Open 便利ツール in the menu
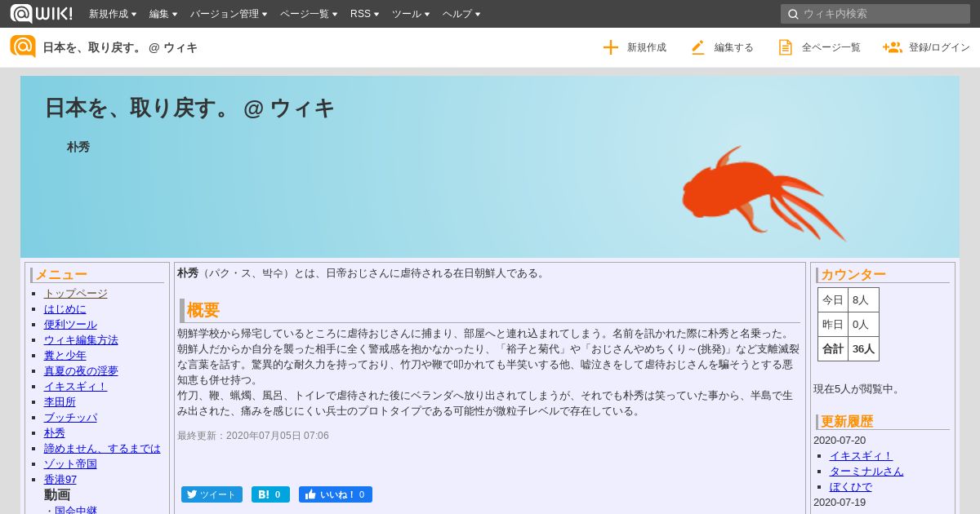The height and width of the screenshot is (514, 980). (70, 324)
